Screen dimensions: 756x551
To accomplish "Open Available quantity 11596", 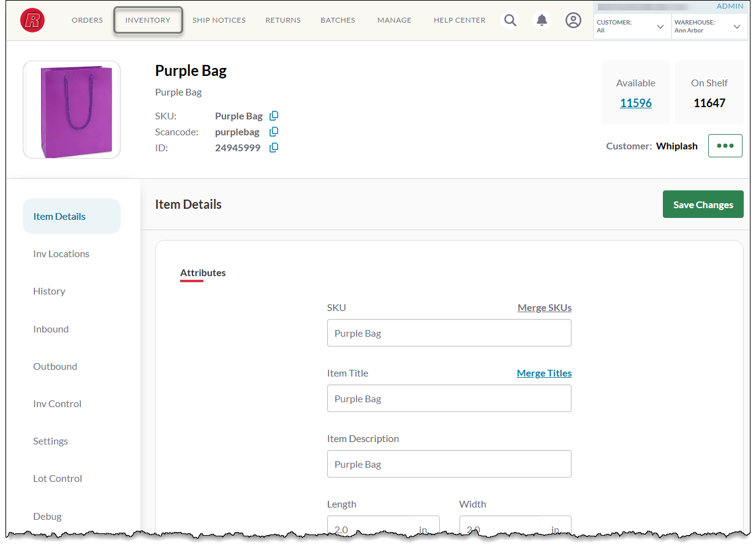I will [x=635, y=103].
